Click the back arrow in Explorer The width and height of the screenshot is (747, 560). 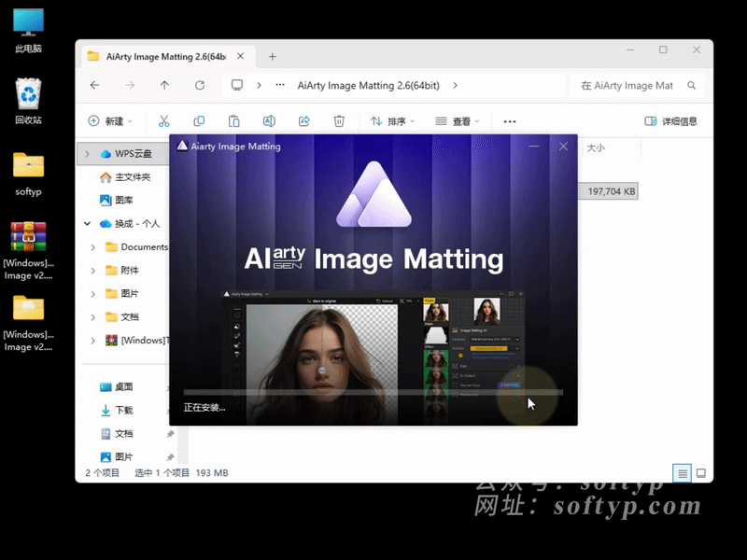[x=95, y=85]
